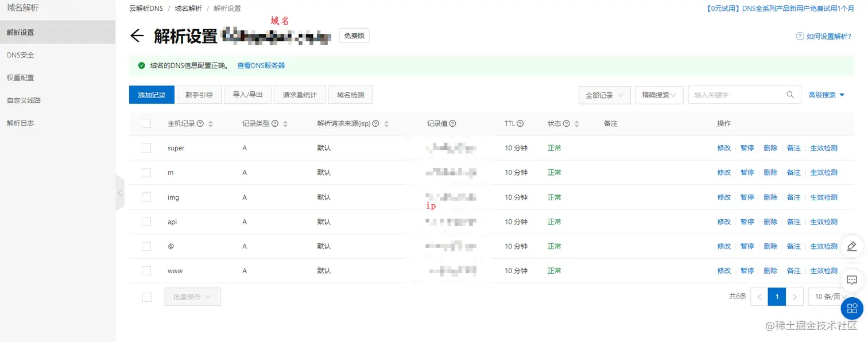Sort by 解析请求来源 column arrows
Screen dimensions: 868x342
tap(386, 124)
